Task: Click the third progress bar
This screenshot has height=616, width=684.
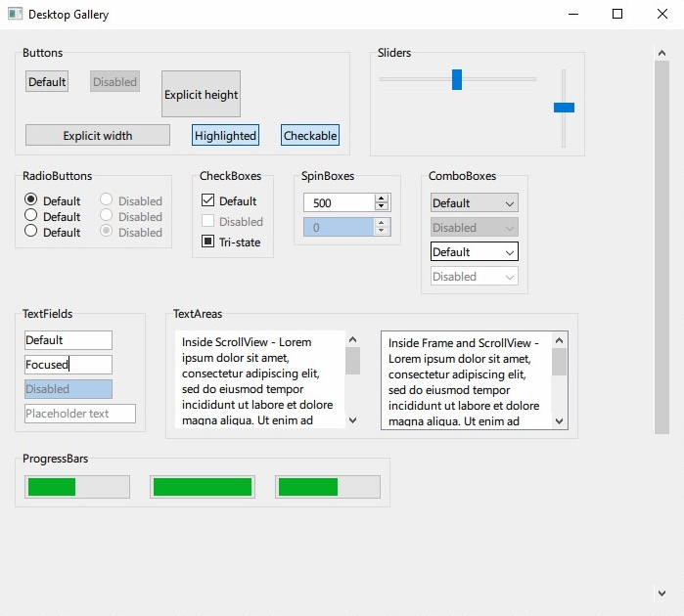Action: coord(328,487)
